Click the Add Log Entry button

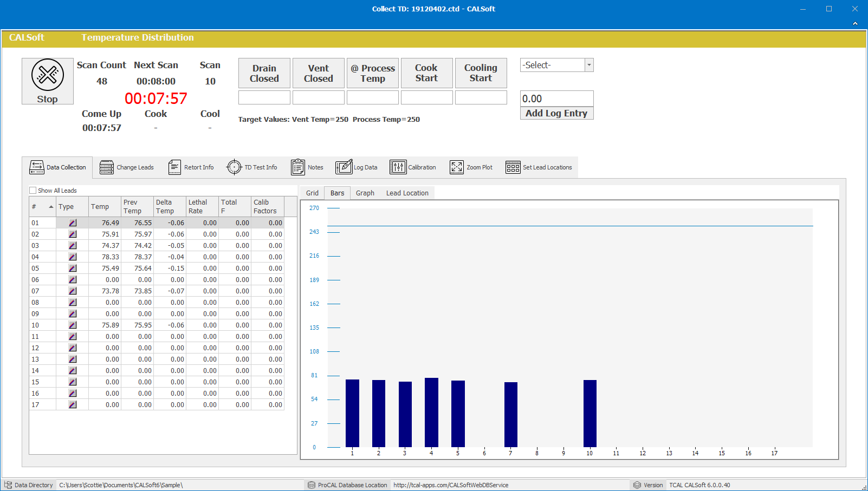click(557, 113)
